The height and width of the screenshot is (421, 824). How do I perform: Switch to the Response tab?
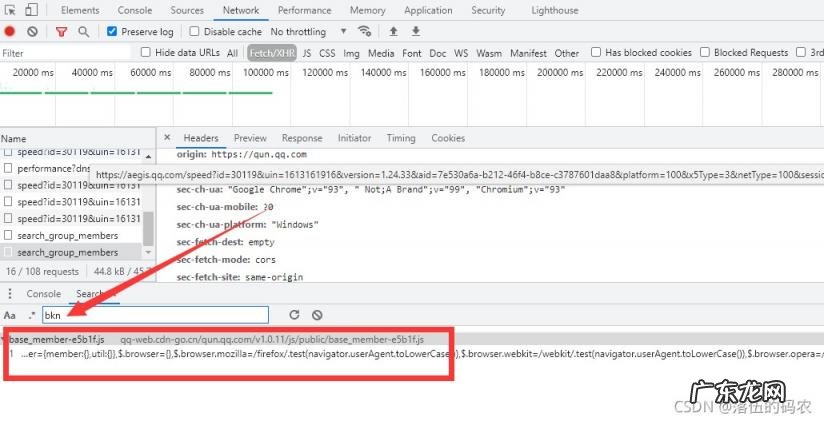pyautogui.click(x=301, y=138)
